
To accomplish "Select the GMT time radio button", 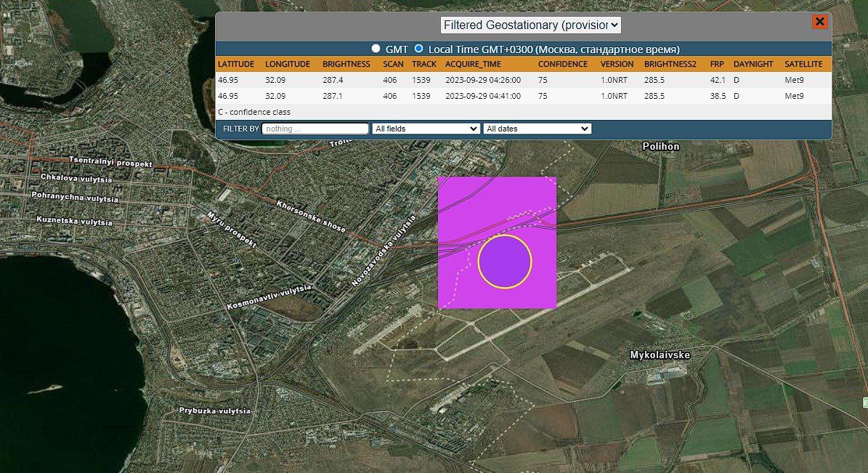I will (x=376, y=49).
